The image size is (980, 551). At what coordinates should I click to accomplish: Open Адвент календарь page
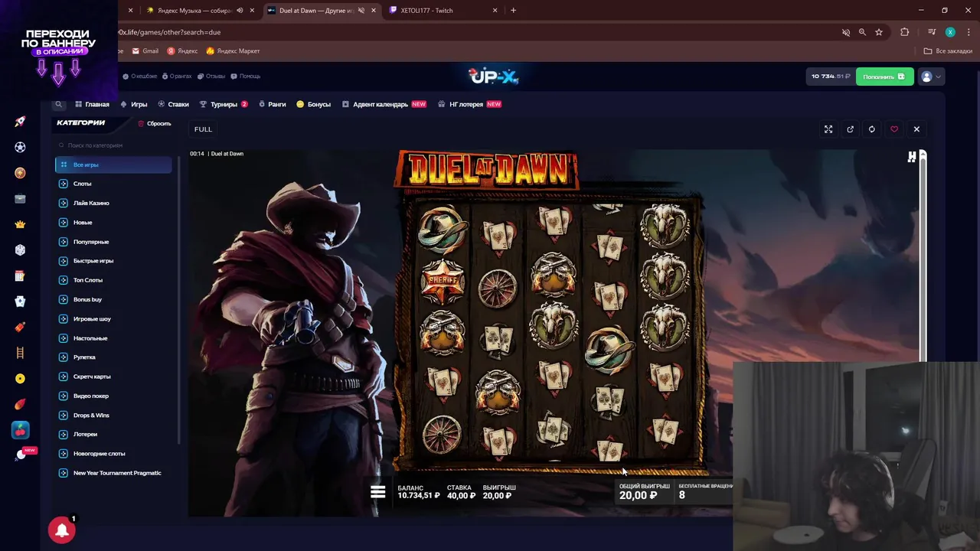tap(384, 104)
